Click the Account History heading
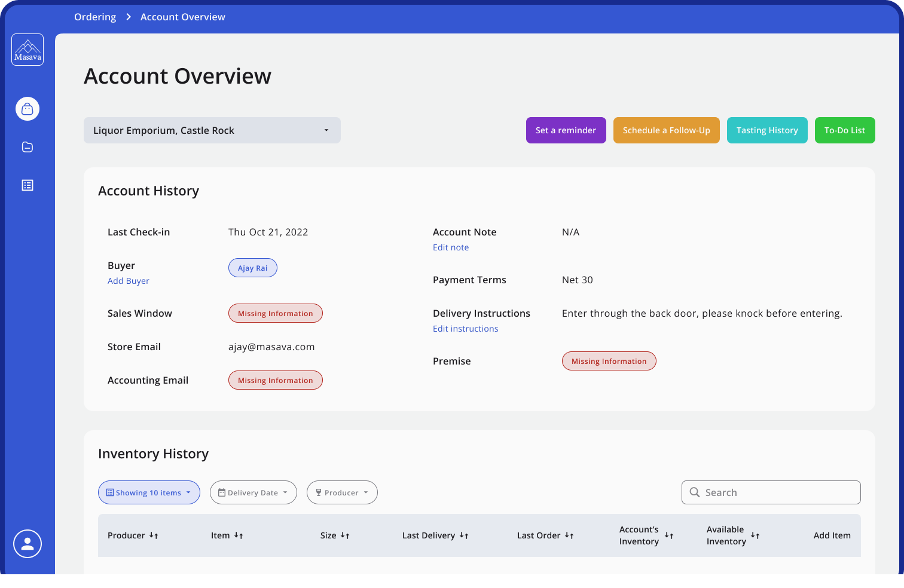 click(149, 191)
